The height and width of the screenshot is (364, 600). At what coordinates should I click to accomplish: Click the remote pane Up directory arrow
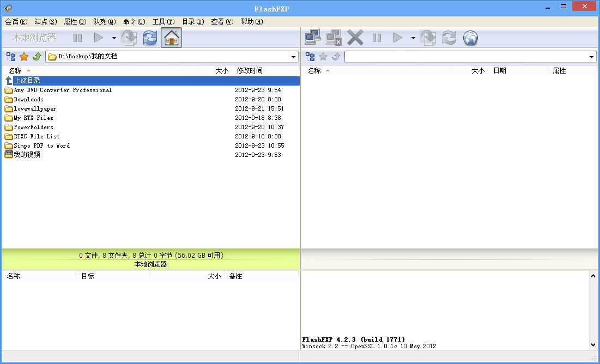(336, 57)
